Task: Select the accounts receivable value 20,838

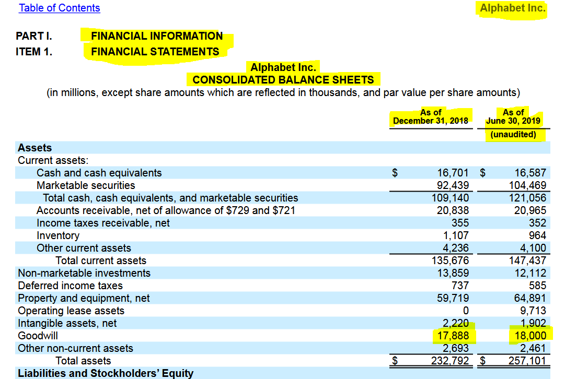Action: pyautogui.click(x=453, y=210)
